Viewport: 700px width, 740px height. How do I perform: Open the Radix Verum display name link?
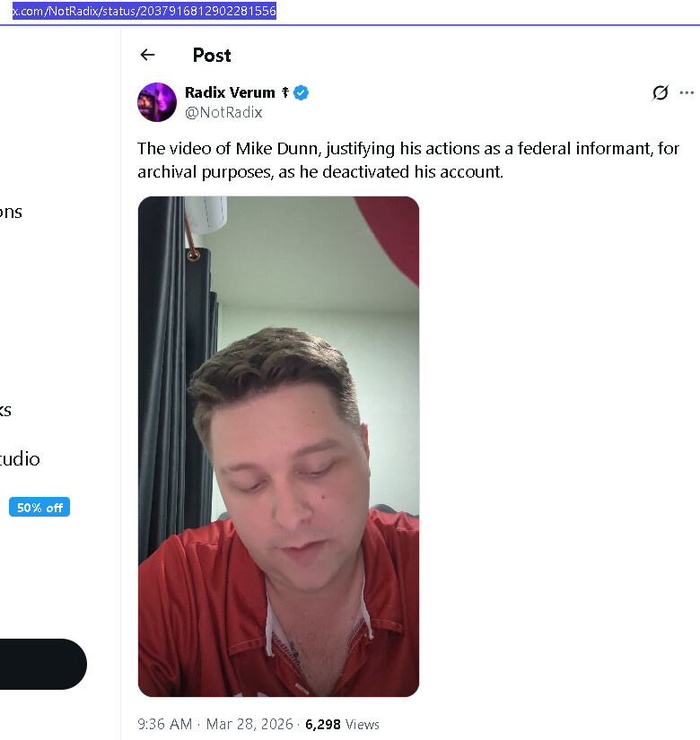[x=230, y=92]
